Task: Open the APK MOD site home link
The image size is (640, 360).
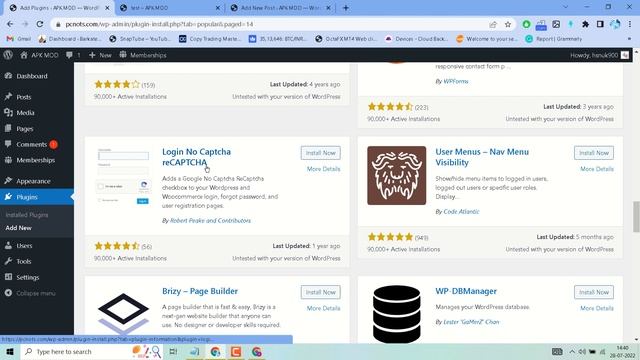Action: pyautogui.click(x=39, y=55)
